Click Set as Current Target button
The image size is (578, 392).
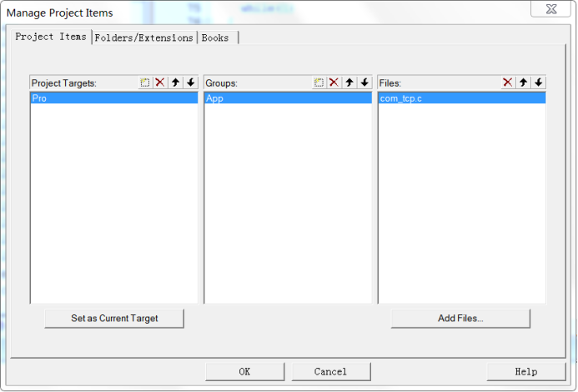tap(114, 319)
